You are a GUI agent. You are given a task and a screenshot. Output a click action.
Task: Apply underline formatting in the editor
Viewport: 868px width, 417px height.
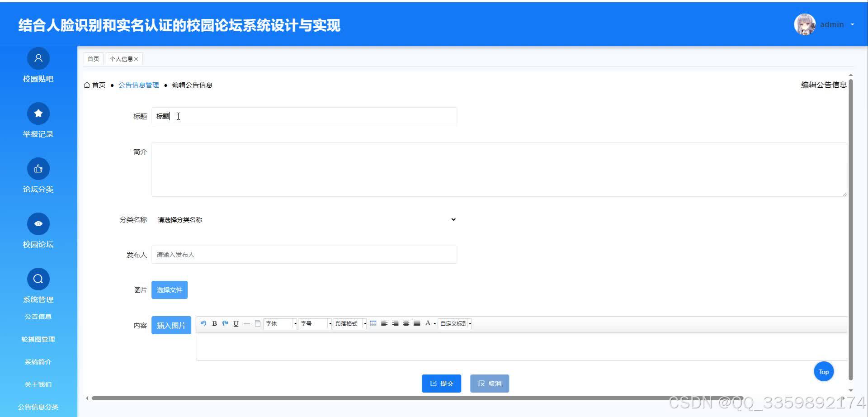click(x=236, y=323)
